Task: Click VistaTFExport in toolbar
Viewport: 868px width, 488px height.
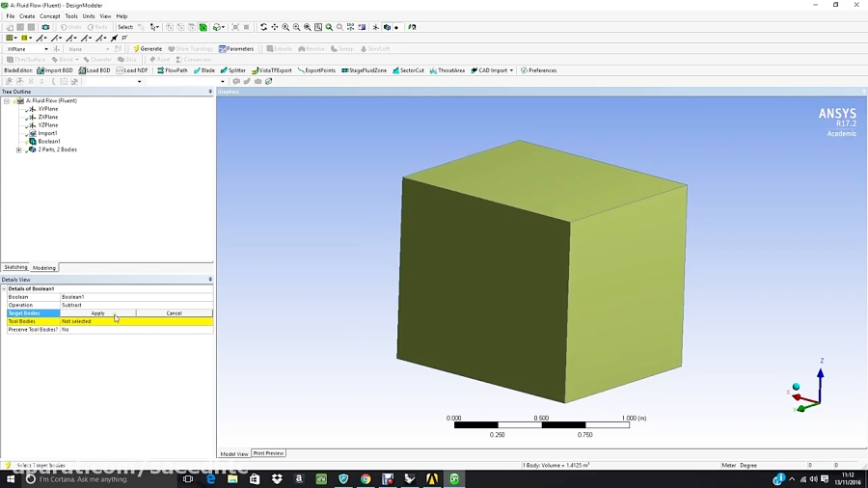Action: point(271,70)
